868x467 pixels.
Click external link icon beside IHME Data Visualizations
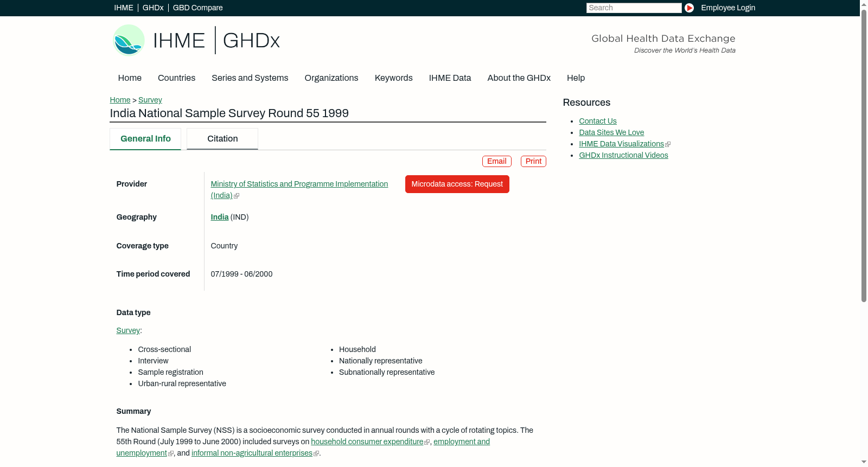pos(668,144)
